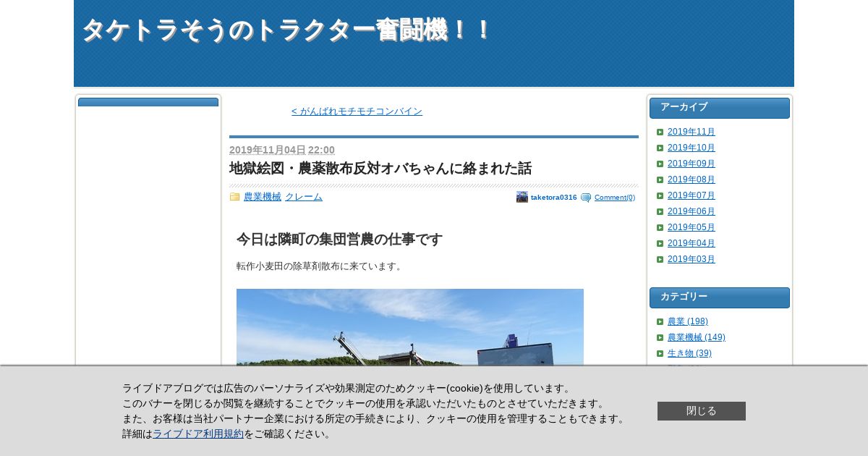
Task: Open the 2019年10月 archive
Action: [x=692, y=148]
